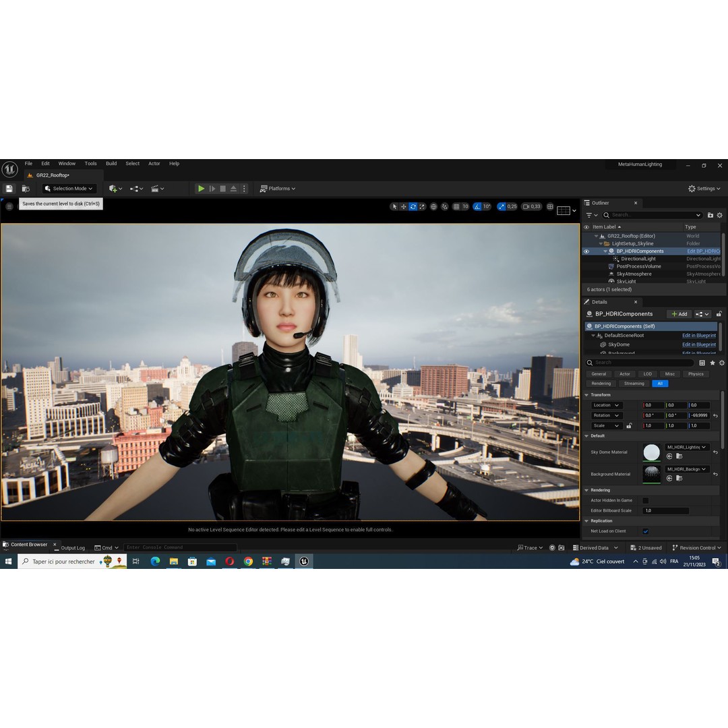Open Outliner settings gear

(720, 215)
